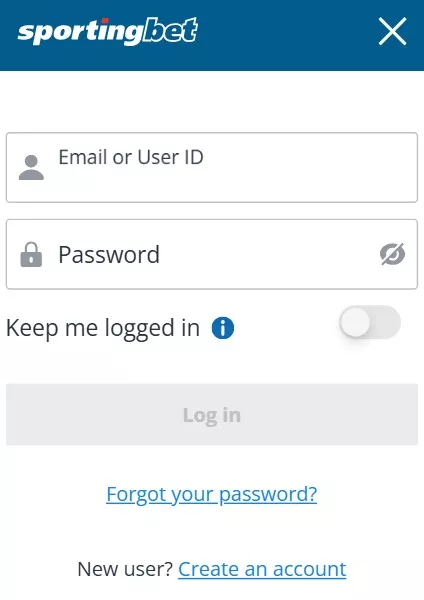Screen dimensions: 424x600
Task: Click the New user? text
Action: tap(125, 569)
